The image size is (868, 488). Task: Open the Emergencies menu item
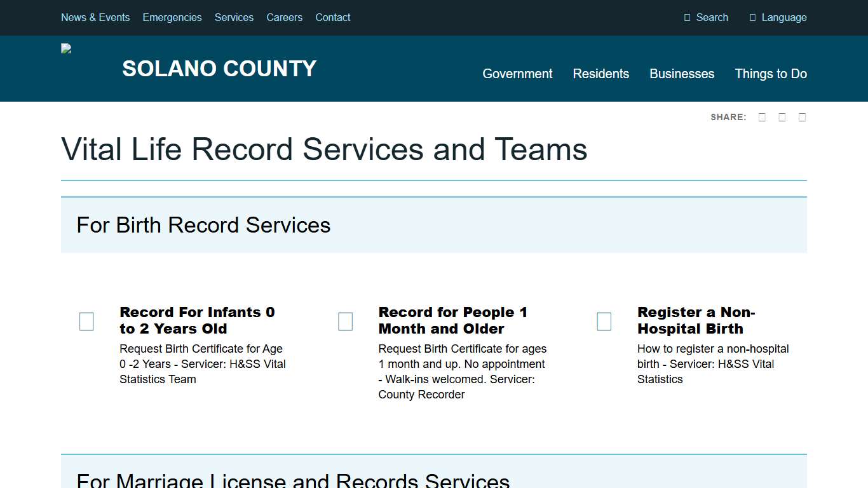(172, 17)
